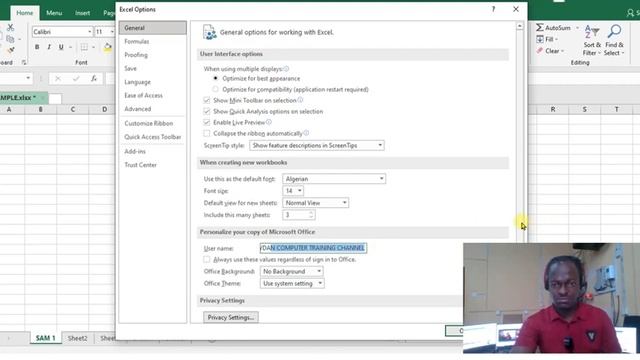This screenshot has width=640, height=360.
Task: Click the formula bar Enter checkmark
Action: 76,78
